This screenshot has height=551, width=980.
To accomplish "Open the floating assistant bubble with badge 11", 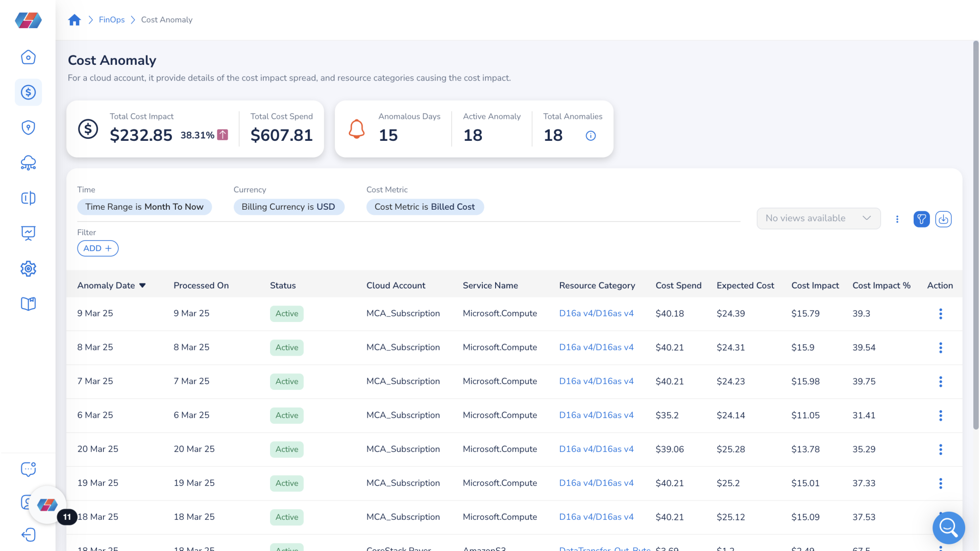I will pyautogui.click(x=47, y=505).
